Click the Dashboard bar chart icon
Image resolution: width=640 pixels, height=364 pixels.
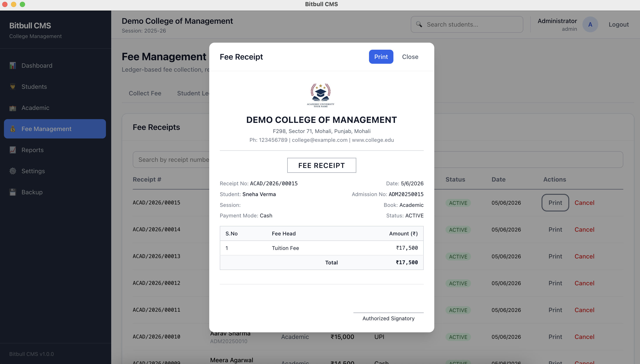[13, 66]
